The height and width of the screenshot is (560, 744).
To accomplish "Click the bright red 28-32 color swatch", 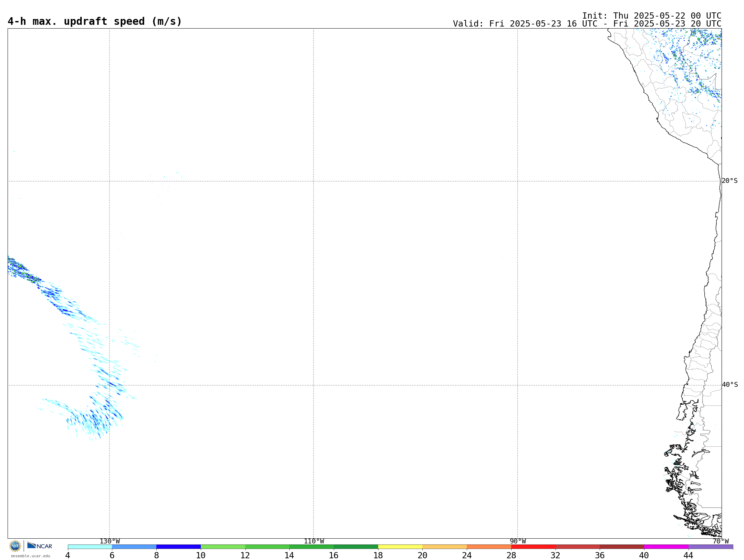I will click(534, 547).
